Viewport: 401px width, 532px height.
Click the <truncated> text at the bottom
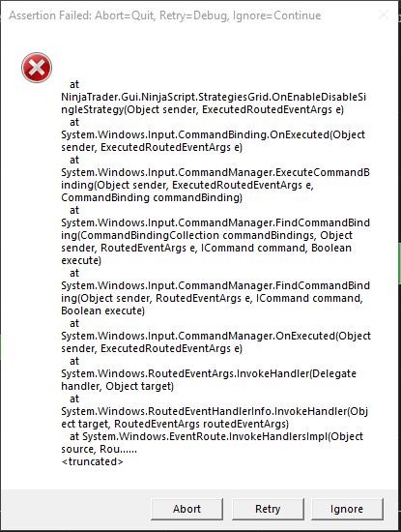92,461
